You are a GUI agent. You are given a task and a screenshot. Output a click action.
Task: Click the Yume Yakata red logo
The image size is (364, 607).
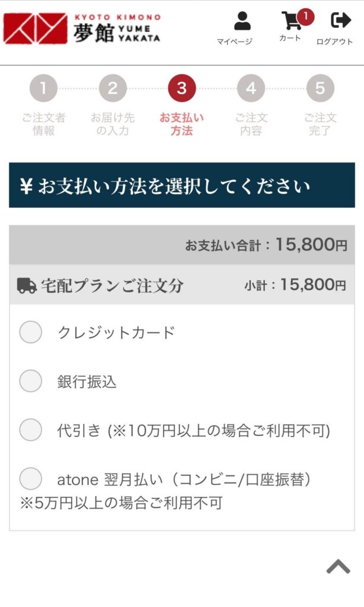pyautogui.click(x=35, y=28)
